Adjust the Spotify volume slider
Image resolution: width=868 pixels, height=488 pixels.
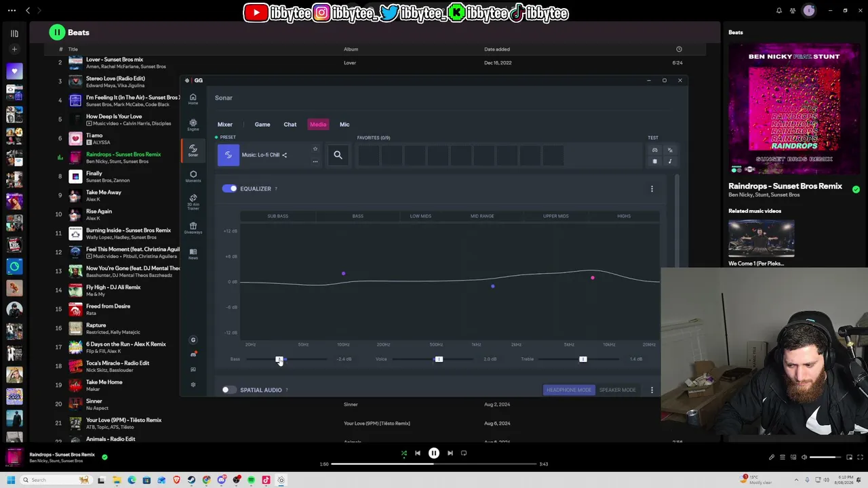tap(827, 457)
